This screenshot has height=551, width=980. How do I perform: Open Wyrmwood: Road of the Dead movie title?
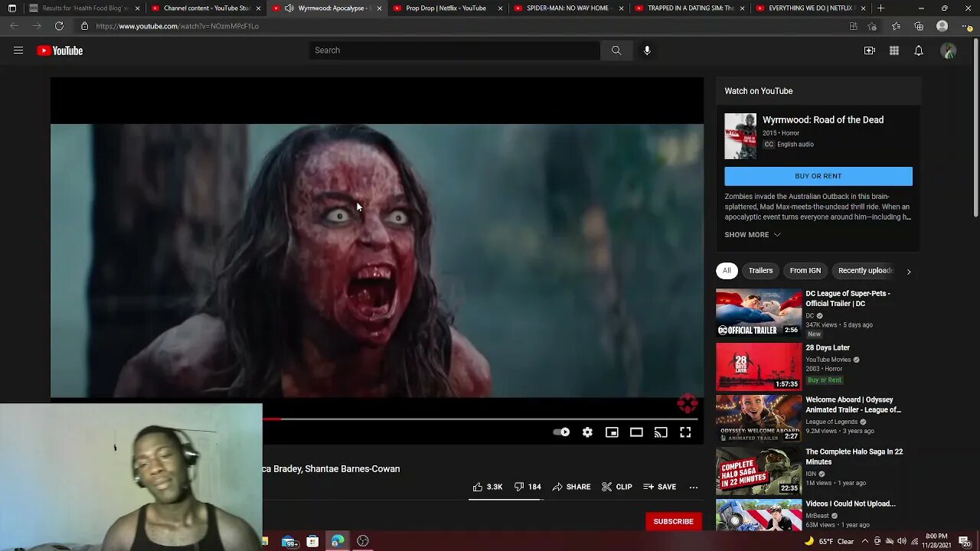tap(823, 120)
